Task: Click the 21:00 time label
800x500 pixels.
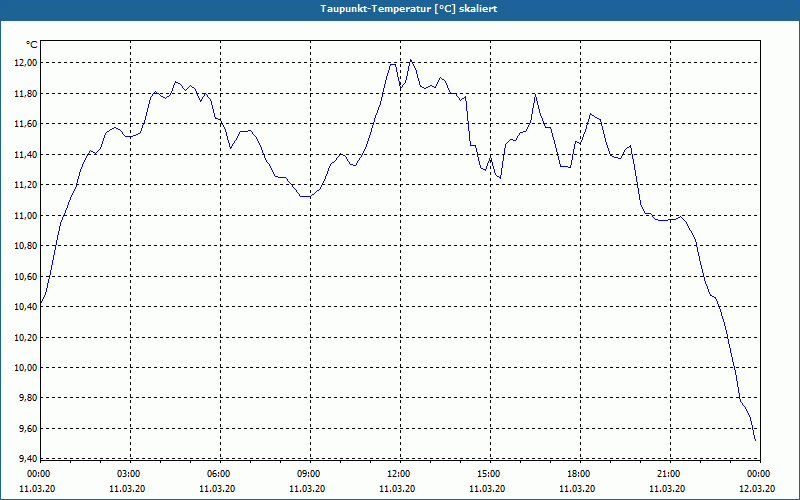Action: coord(670,474)
